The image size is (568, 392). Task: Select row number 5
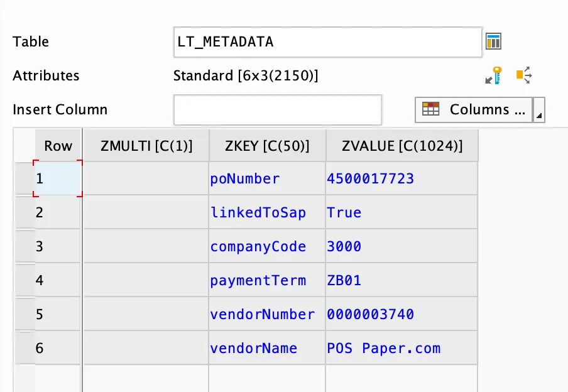click(58, 314)
